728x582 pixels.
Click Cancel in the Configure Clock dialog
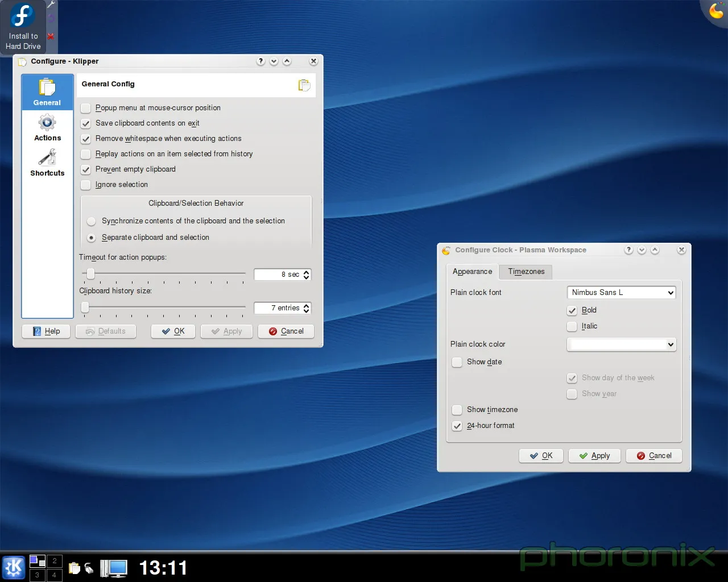(654, 456)
